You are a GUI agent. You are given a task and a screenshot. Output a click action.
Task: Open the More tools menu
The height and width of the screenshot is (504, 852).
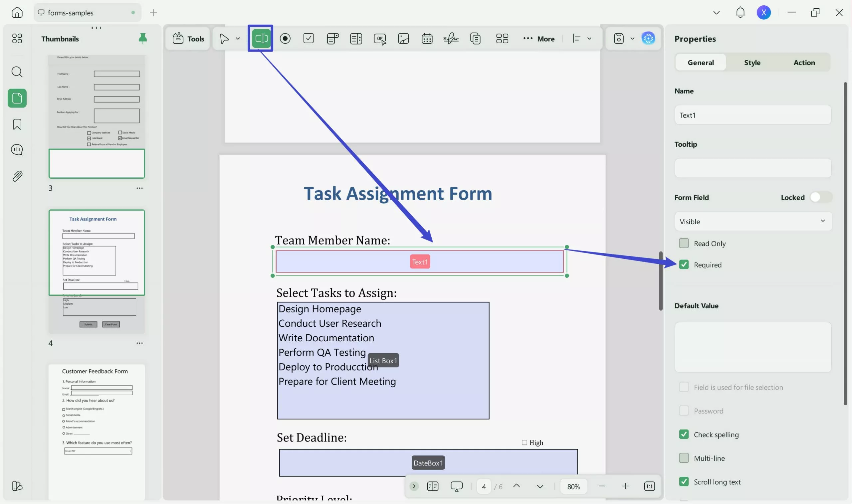539,39
